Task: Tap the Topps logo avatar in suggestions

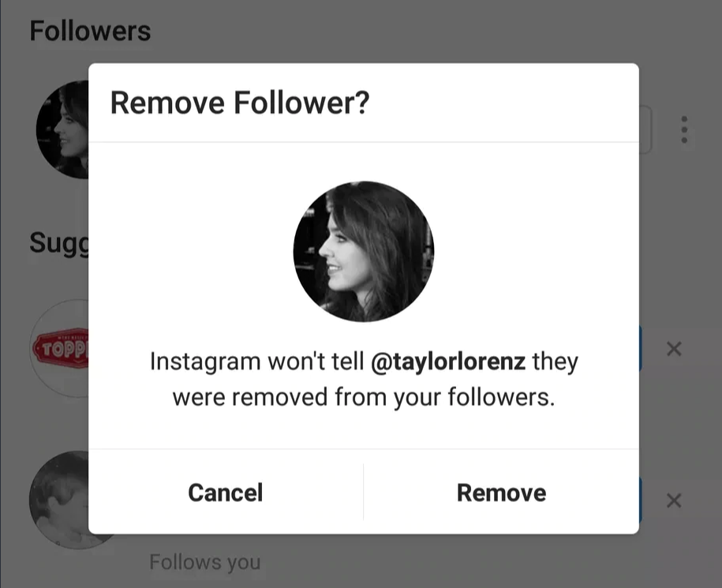Action: click(x=60, y=347)
